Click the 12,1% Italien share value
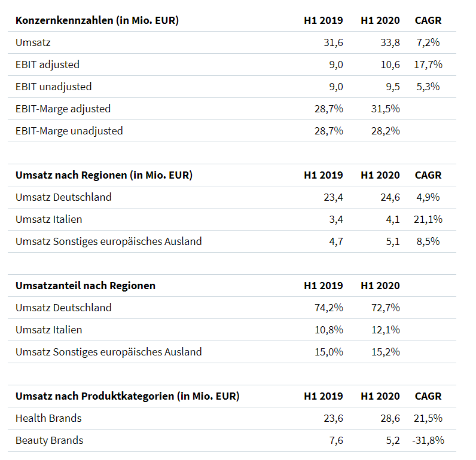Screen dimensions: 476x460 pos(385,330)
